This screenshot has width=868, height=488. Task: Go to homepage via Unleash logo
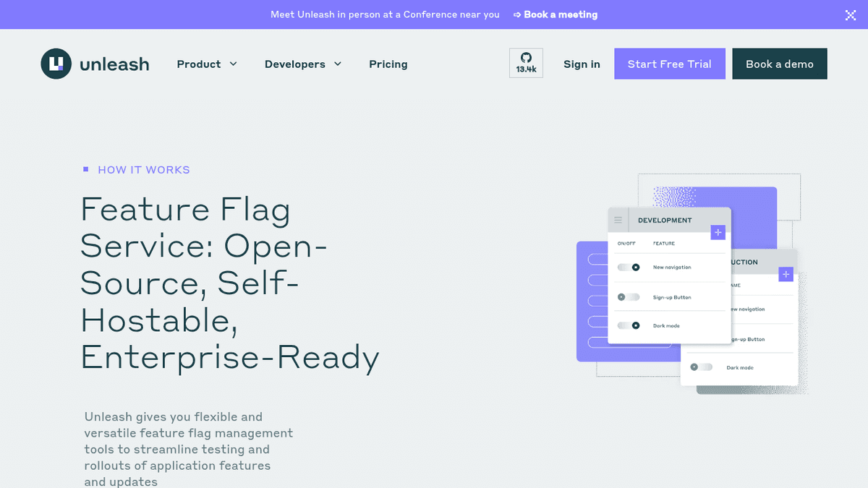[95, 64]
